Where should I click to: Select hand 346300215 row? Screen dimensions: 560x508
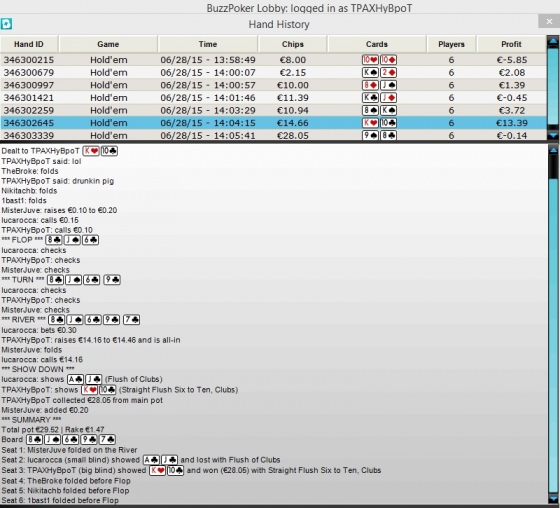273,60
